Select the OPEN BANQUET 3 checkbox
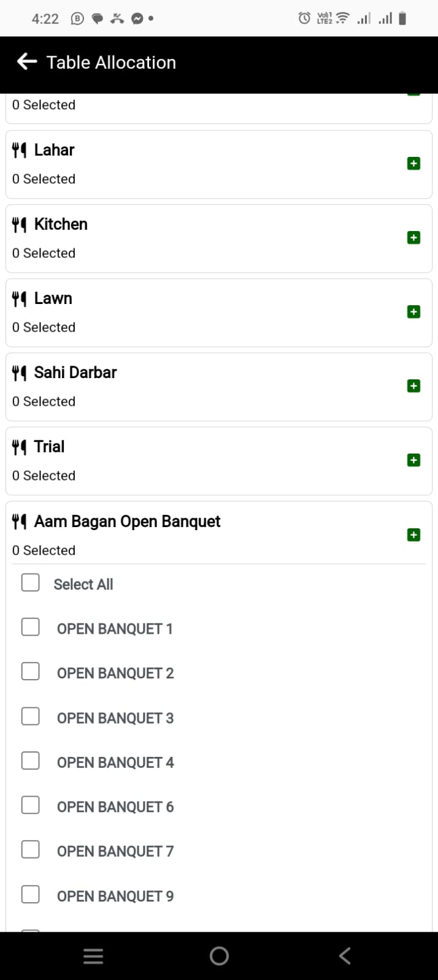Viewport: 438px width, 980px height. click(31, 716)
